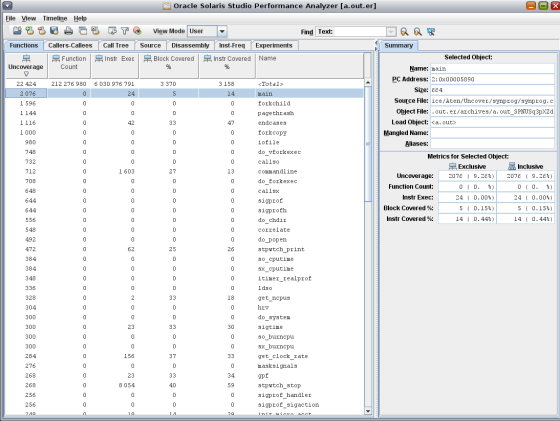
Task: Select the endcases function row
Action: click(184, 122)
